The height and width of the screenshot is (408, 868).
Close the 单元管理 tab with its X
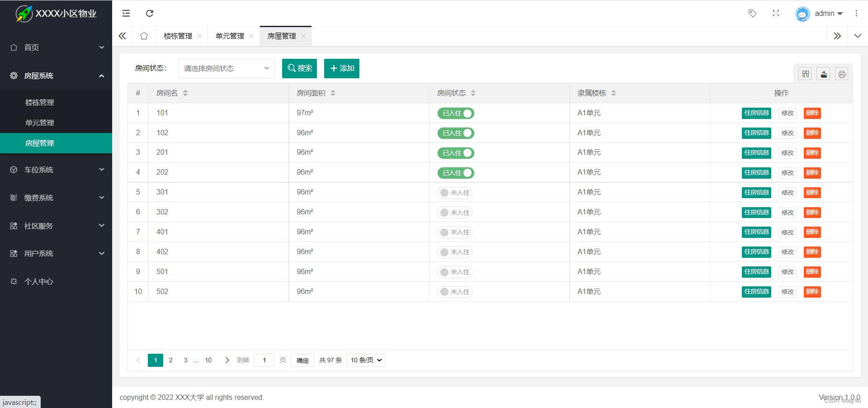tap(251, 36)
